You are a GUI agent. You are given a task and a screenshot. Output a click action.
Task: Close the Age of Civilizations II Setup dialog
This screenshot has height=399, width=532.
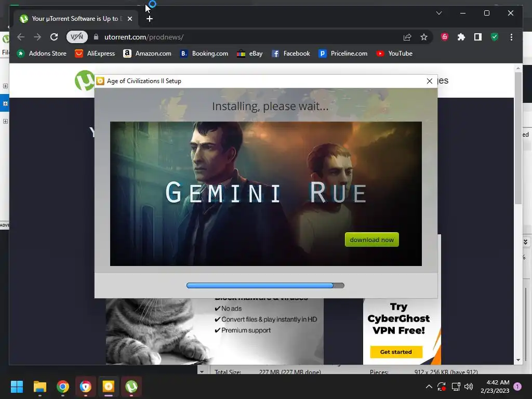(429, 81)
